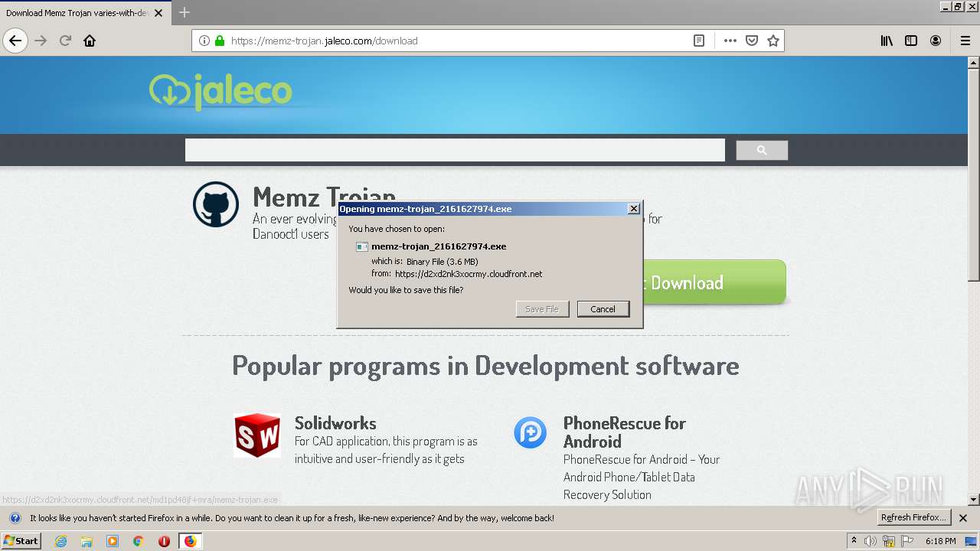Click the magnifier search button

(762, 150)
